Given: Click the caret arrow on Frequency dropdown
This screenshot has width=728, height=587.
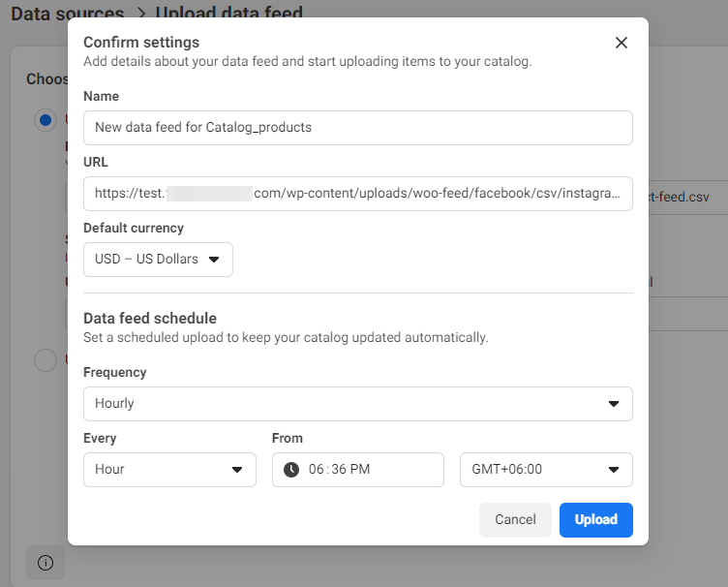Looking at the screenshot, I should [613, 404].
